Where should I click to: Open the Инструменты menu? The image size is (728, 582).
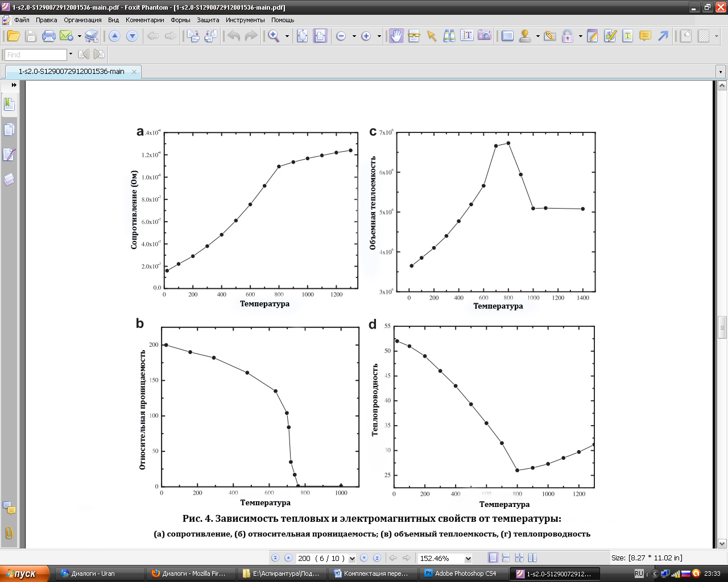pyautogui.click(x=245, y=20)
